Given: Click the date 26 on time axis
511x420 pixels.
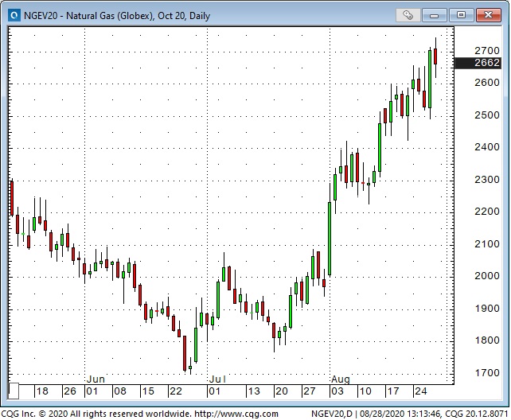Looking at the screenshot, I should (x=70, y=391).
